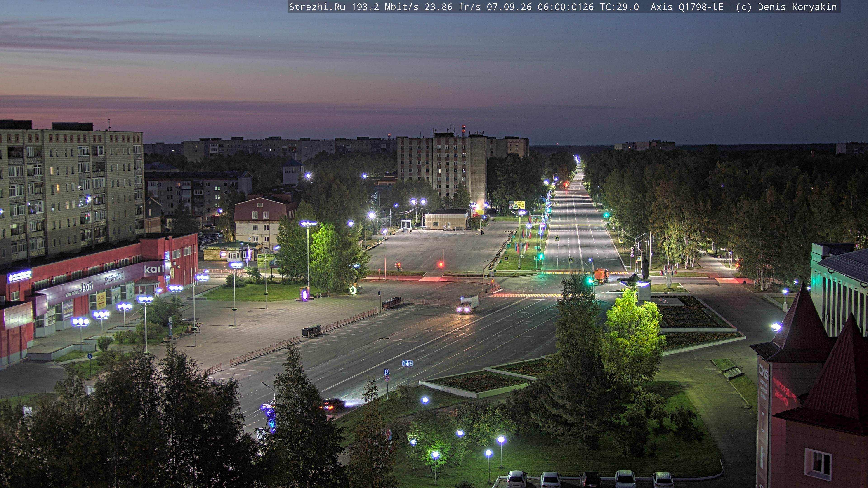Image resolution: width=868 pixels, height=488 pixels.
Task: Click the white truck with headlights on
Action: point(467,305)
